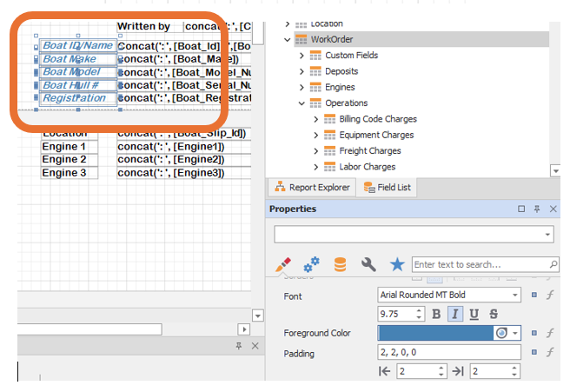
Task: Click the Font expression f icon
Action: (x=550, y=296)
